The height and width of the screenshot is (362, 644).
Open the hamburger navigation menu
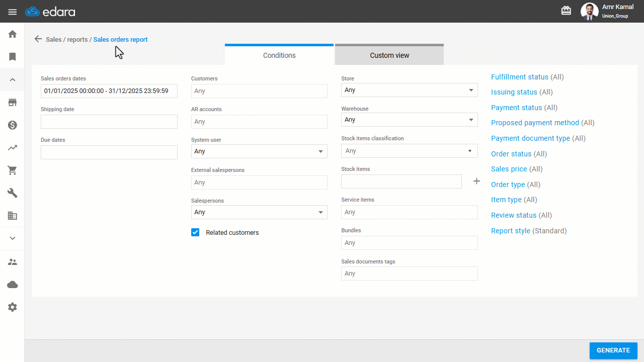point(13,12)
